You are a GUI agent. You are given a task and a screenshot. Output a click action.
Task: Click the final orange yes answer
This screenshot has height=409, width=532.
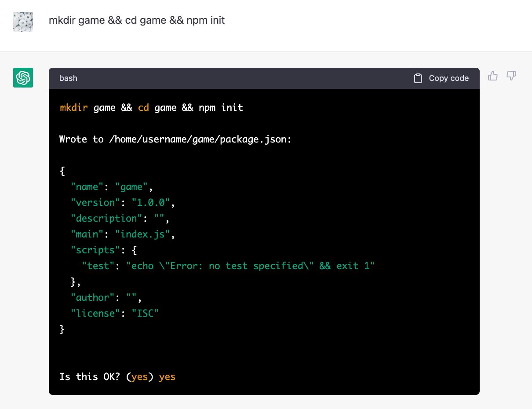[167, 377]
